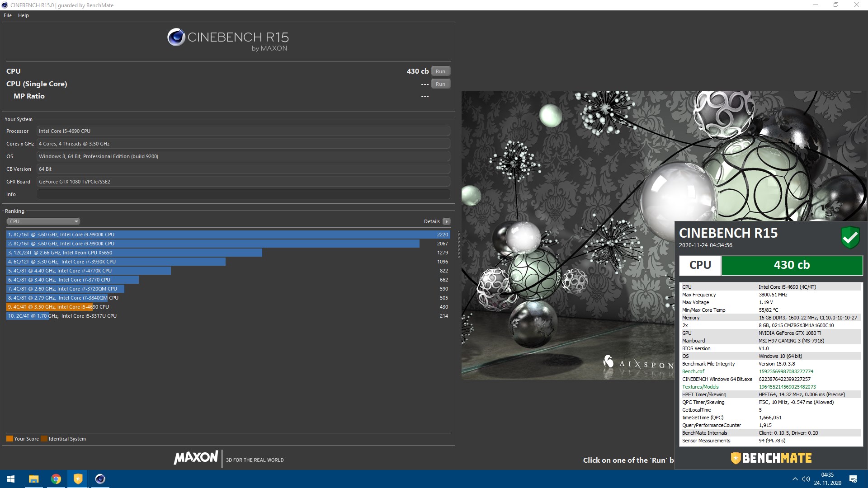
Task: Click the Memory 16 GB DDR3 value
Action: click(x=808, y=318)
